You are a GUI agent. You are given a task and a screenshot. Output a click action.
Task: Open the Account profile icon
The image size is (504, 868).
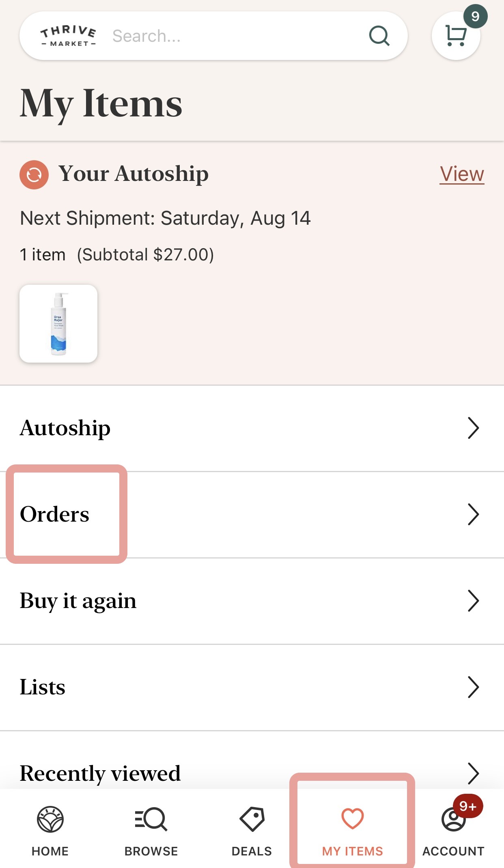[x=453, y=819]
